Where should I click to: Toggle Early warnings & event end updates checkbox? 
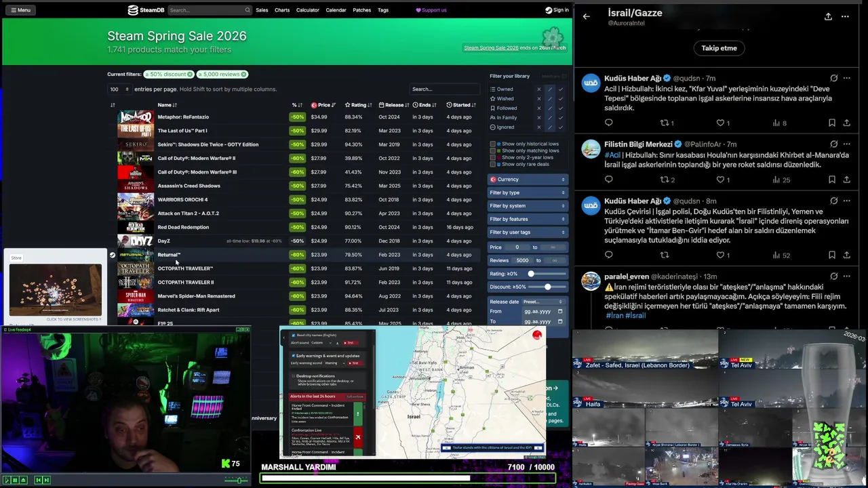pyautogui.click(x=294, y=356)
